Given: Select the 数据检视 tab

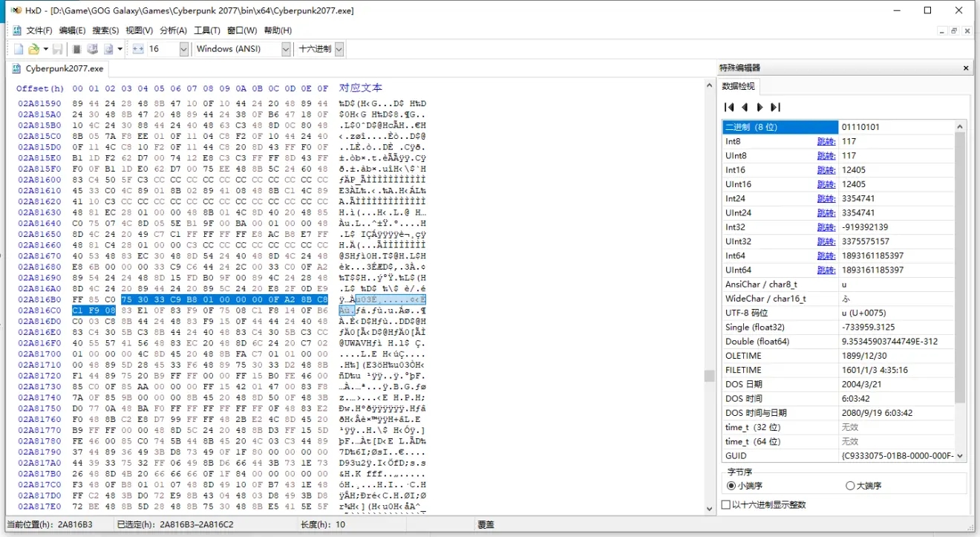Looking at the screenshot, I should click(x=739, y=86).
